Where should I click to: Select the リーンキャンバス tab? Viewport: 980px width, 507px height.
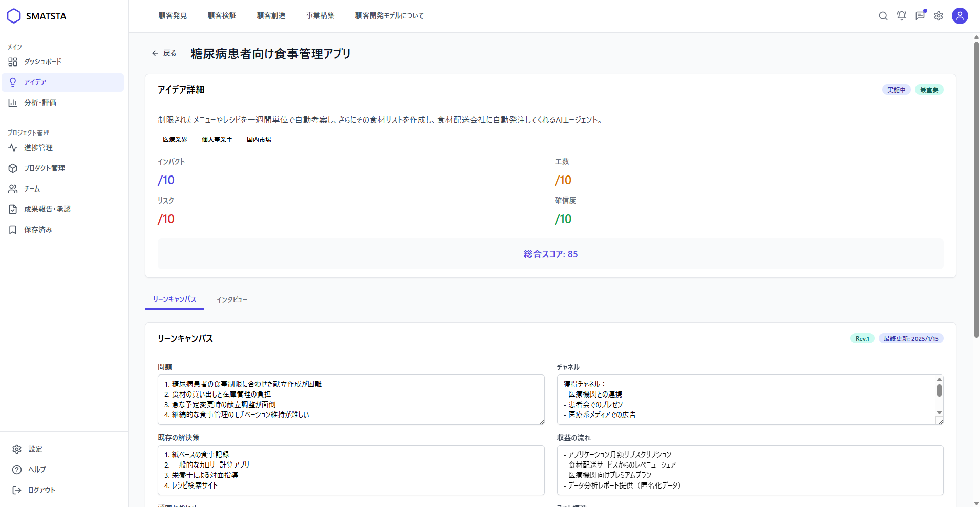coord(174,300)
